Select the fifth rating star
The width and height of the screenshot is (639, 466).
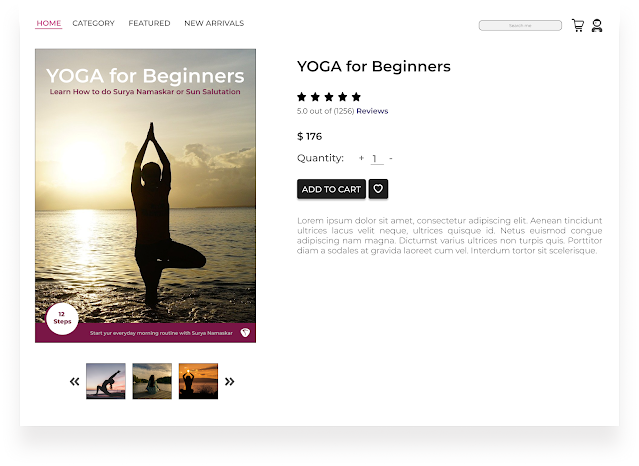(x=356, y=97)
